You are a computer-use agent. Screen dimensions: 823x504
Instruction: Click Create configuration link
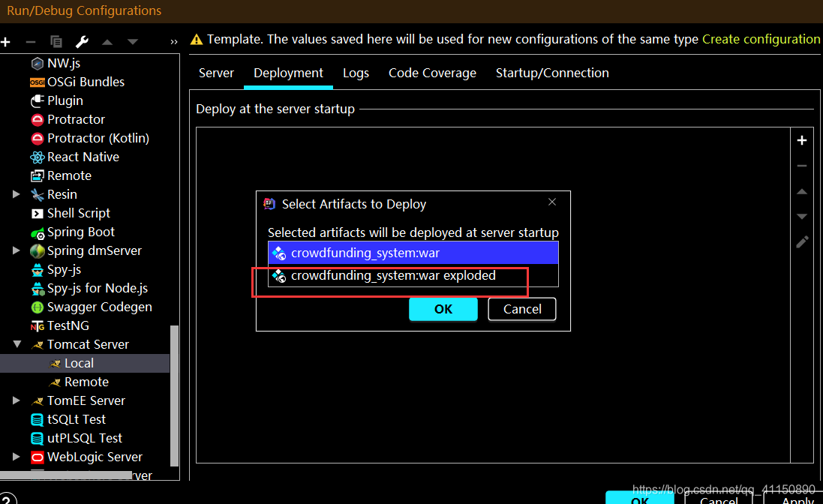pyautogui.click(x=761, y=39)
